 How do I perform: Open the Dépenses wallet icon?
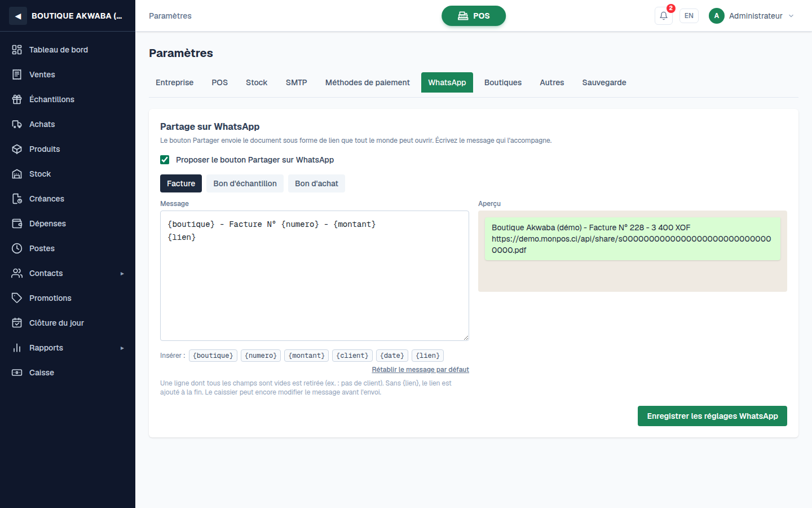17,224
